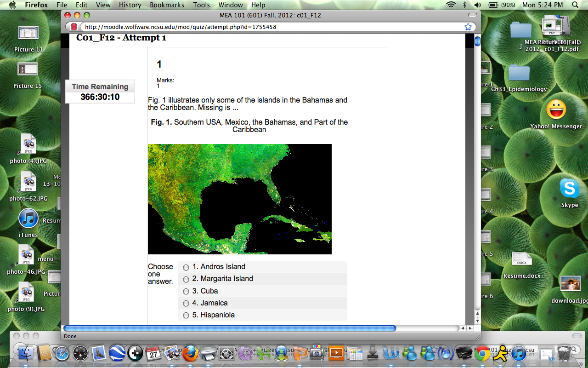Open the File menu

62,5
